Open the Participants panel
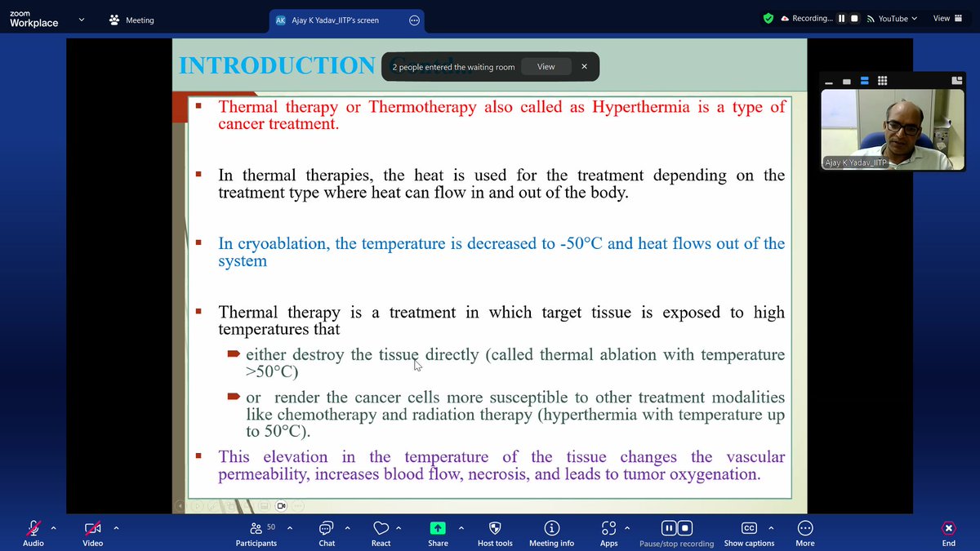Viewport: 980px width, 551px height. click(x=256, y=533)
